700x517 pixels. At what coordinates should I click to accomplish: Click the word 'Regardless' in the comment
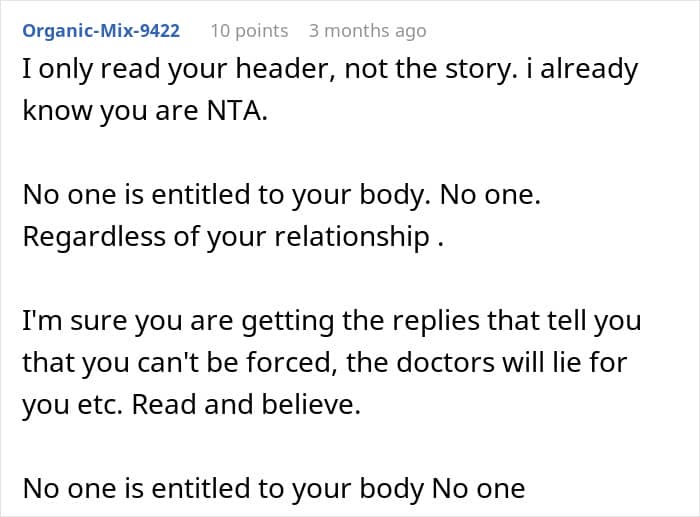(x=94, y=237)
